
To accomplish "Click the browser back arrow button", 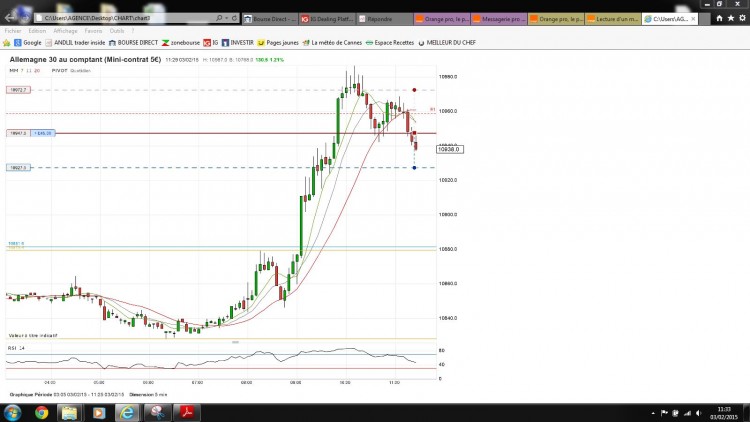I will click(10, 18).
